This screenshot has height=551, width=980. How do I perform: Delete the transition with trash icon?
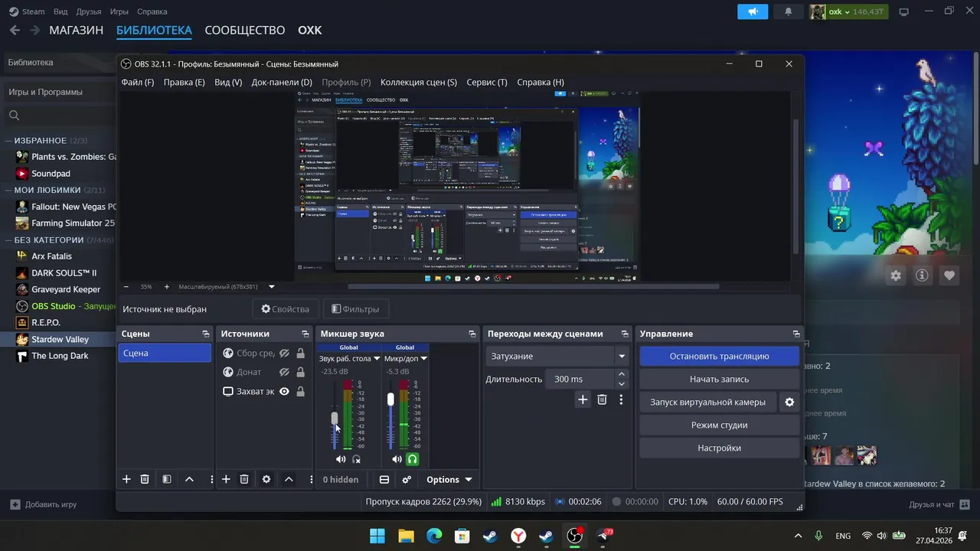[602, 399]
